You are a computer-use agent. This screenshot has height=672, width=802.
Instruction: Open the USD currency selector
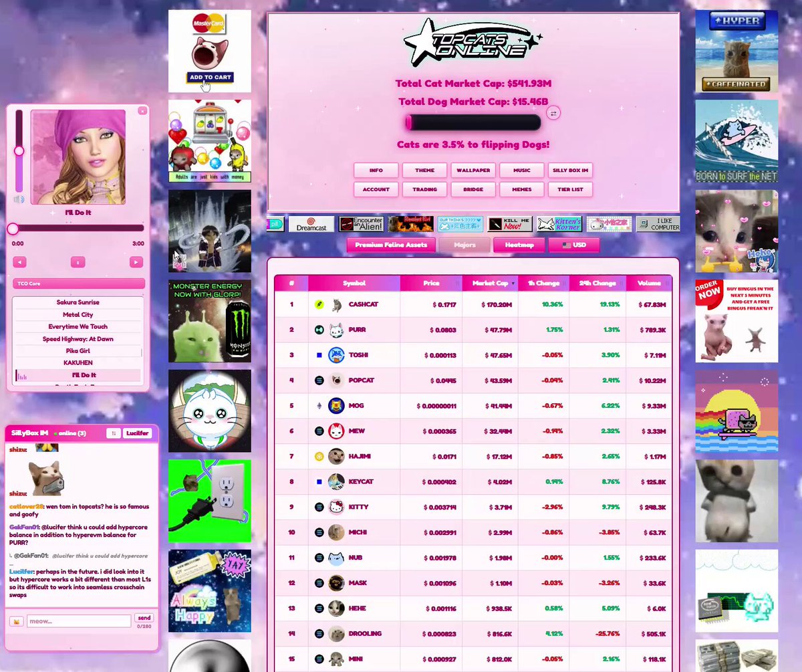tap(574, 245)
